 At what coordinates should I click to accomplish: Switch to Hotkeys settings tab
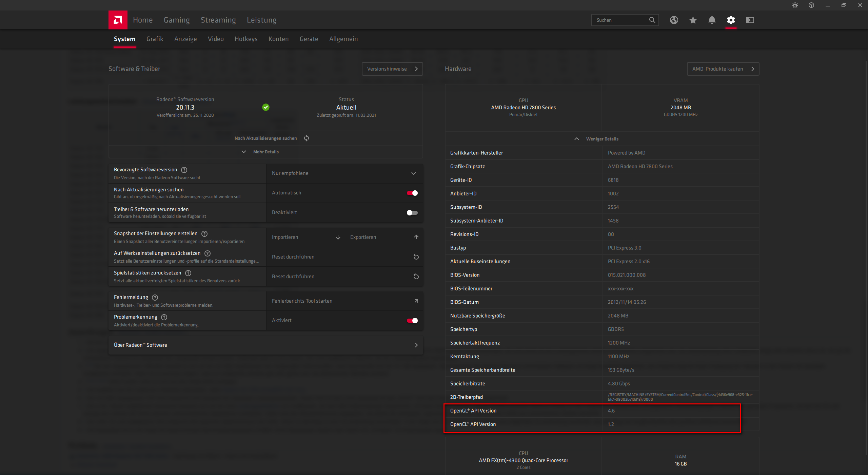[x=246, y=39]
